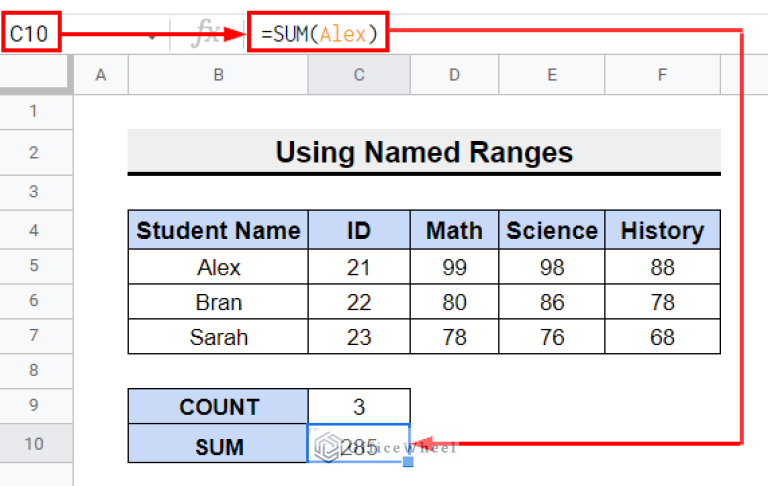The height and width of the screenshot is (486, 768).
Task: Click the COUNT label cell
Action: point(218,407)
